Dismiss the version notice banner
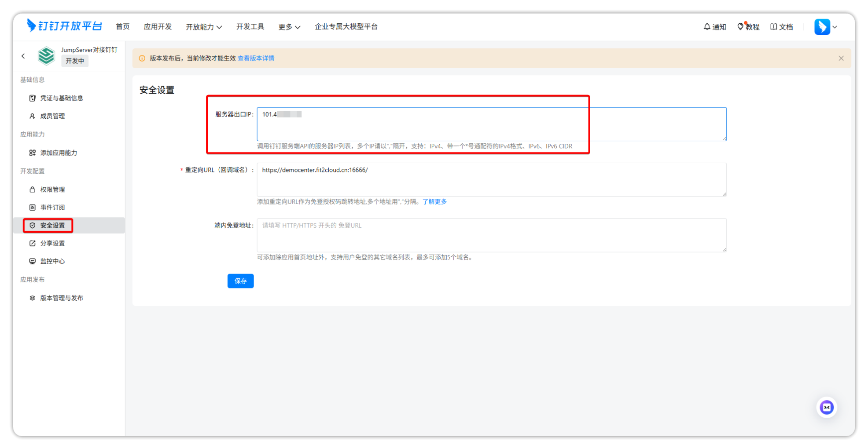Viewport: 868px width, 445px height. pos(841,58)
